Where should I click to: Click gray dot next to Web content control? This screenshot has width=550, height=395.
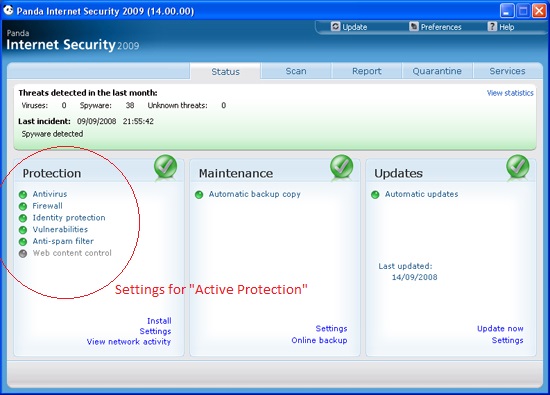[23, 254]
